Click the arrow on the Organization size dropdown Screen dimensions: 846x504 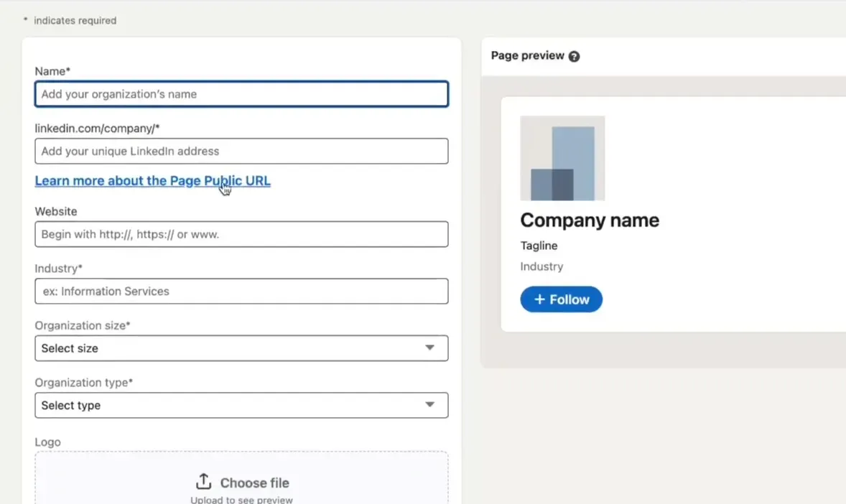point(429,348)
